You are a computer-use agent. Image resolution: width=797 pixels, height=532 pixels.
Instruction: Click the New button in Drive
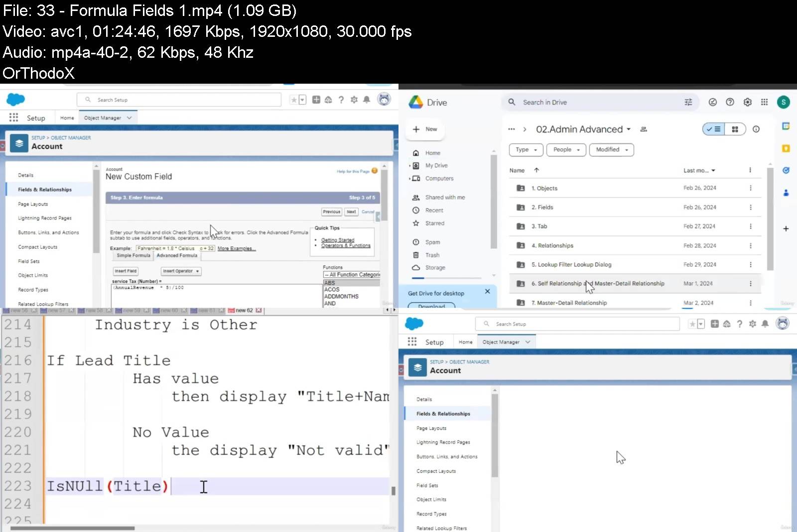click(x=425, y=129)
